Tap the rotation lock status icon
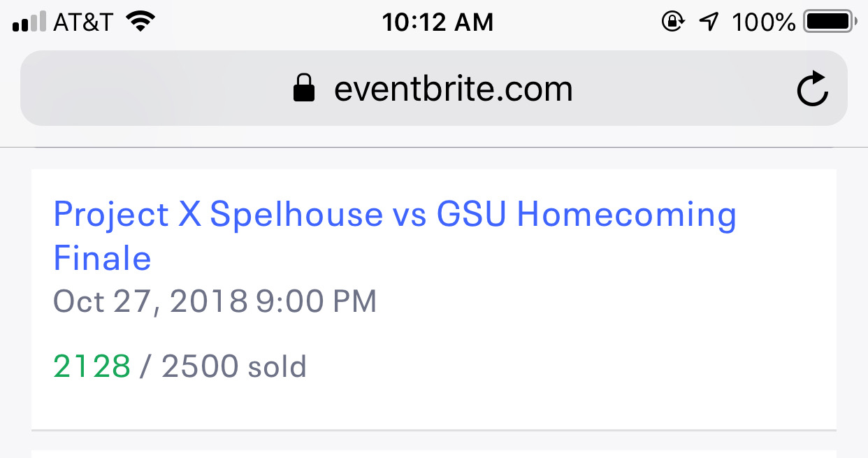 tap(672, 22)
